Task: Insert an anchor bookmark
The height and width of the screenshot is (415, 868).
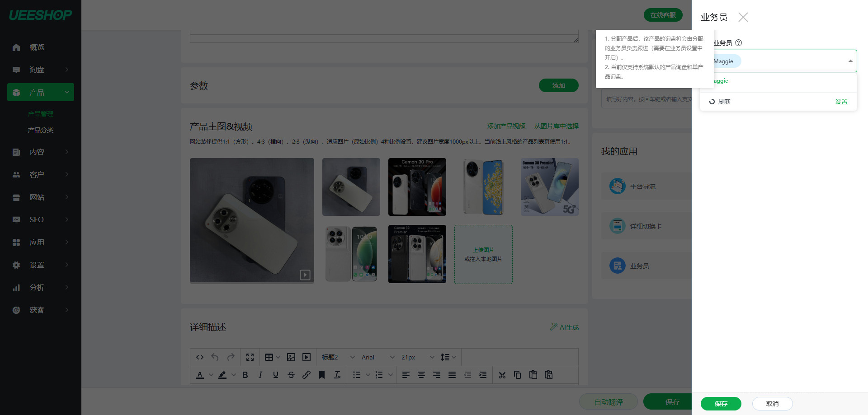Action: coord(322,375)
